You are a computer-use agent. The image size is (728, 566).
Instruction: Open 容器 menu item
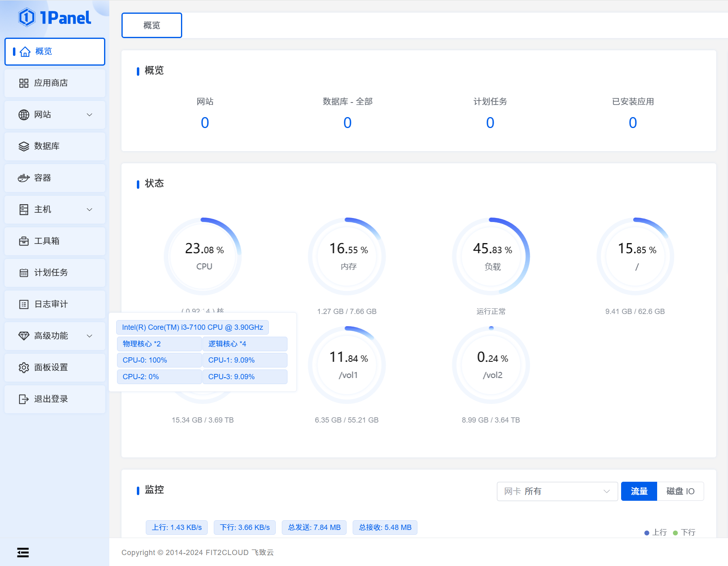point(55,178)
